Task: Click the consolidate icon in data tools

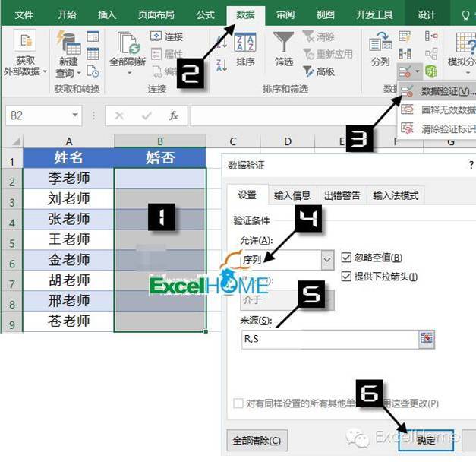Action: click(x=431, y=36)
